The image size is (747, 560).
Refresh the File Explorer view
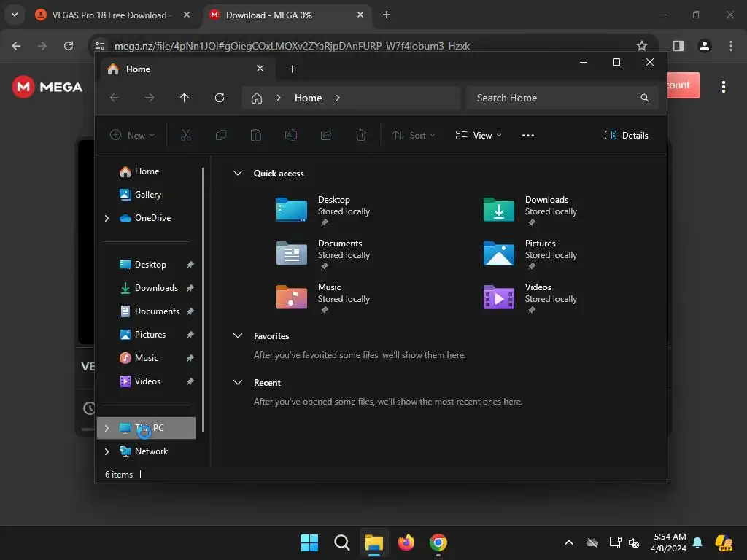pyautogui.click(x=220, y=98)
